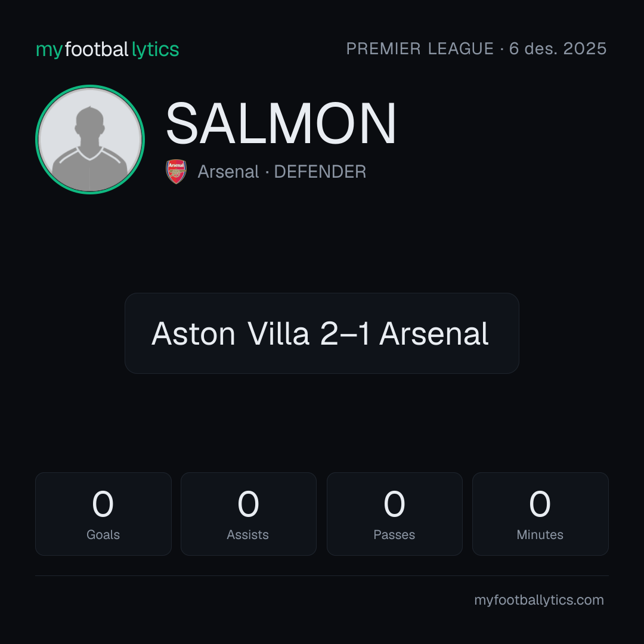Click the green ring around the avatar
Image resolution: width=644 pixels, height=644 pixels.
(x=90, y=86)
